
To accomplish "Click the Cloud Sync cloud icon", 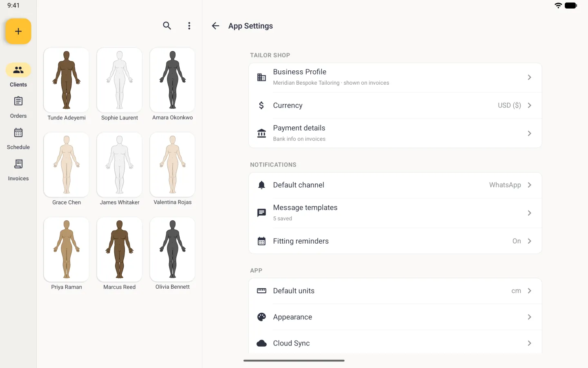I will (262, 343).
